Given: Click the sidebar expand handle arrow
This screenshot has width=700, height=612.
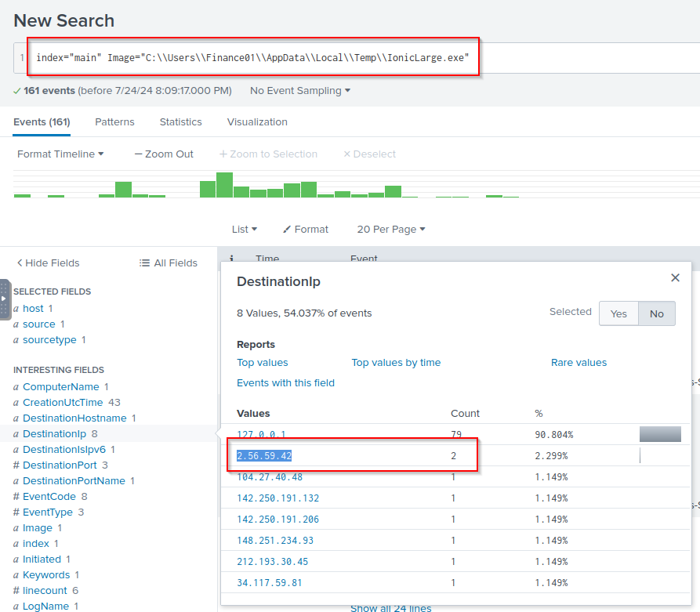Looking at the screenshot, I should (x=4, y=299).
